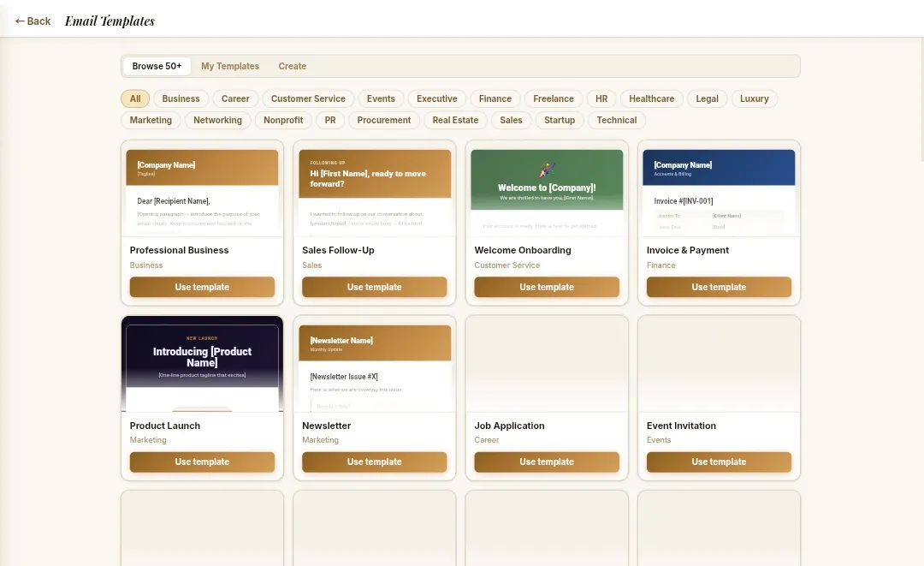The height and width of the screenshot is (566, 924).
Task: Choose the Nonprofit filter chip
Action: (x=283, y=120)
